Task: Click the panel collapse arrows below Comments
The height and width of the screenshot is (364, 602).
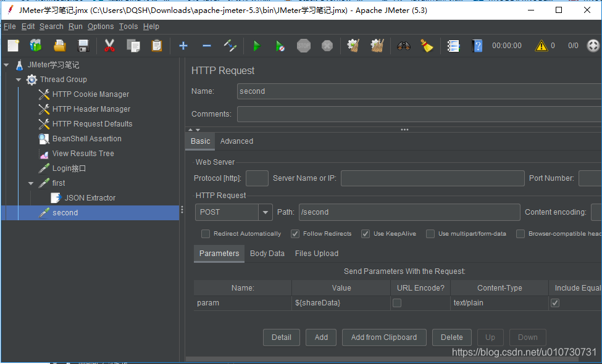Action: pos(194,130)
